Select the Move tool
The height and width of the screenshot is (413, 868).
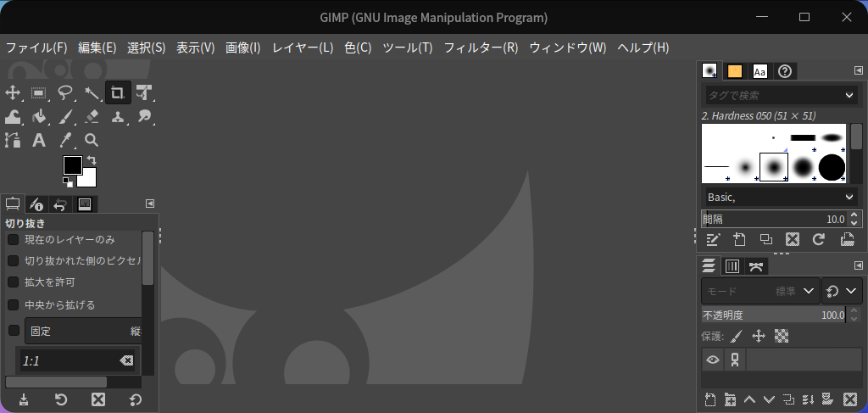point(13,93)
